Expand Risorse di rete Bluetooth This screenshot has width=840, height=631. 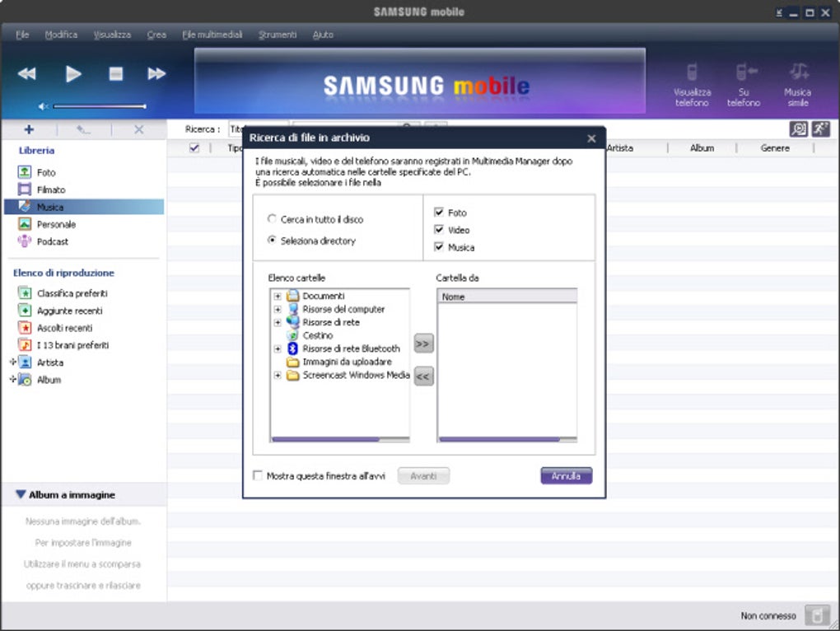278,348
